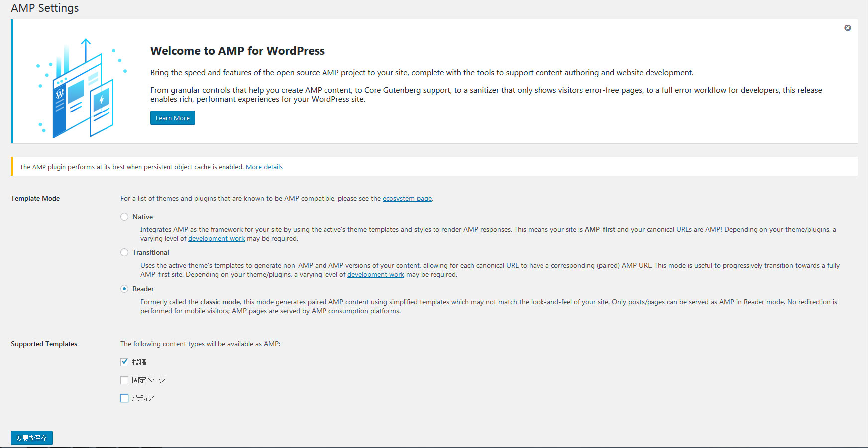Open the ecosystem page link

(407, 199)
